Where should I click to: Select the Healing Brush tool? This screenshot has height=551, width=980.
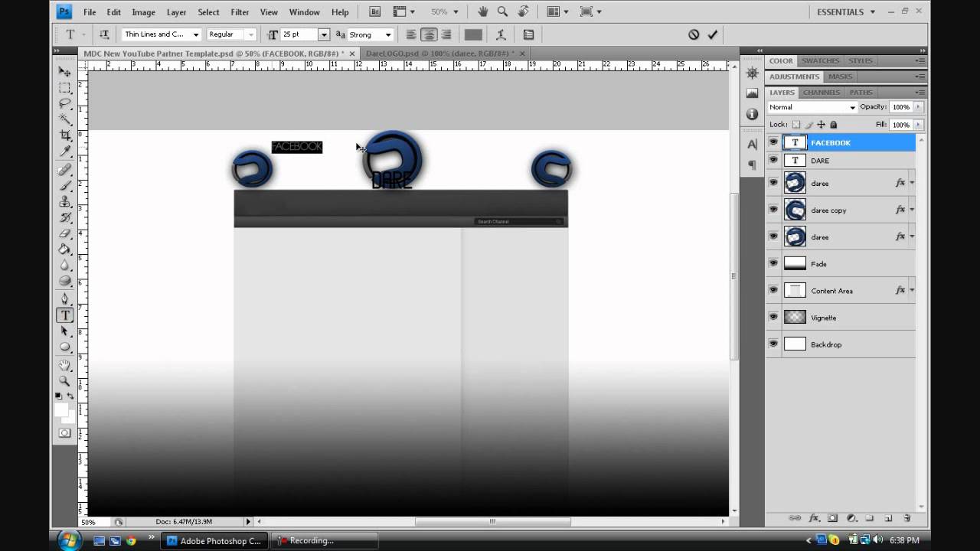click(65, 170)
